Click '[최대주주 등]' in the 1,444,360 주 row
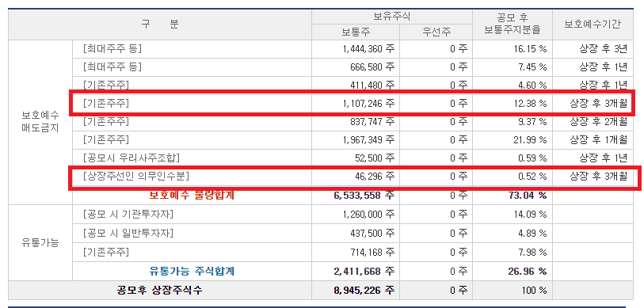Screen dimensions: 644x308 click(x=112, y=49)
